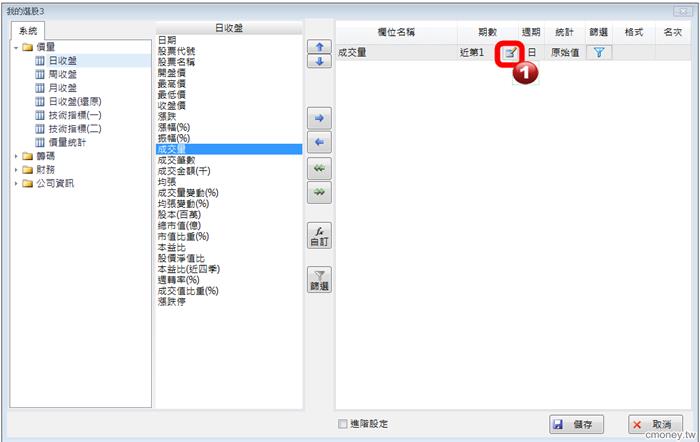
Task: Open the period edit icon for 成交量
Action: pos(510,53)
